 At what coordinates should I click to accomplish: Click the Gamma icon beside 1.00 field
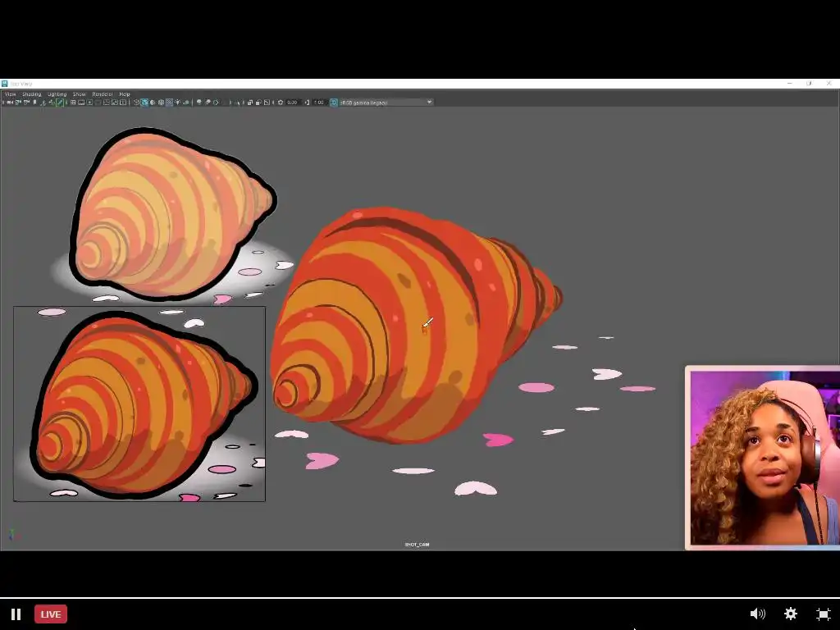tap(308, 103)
